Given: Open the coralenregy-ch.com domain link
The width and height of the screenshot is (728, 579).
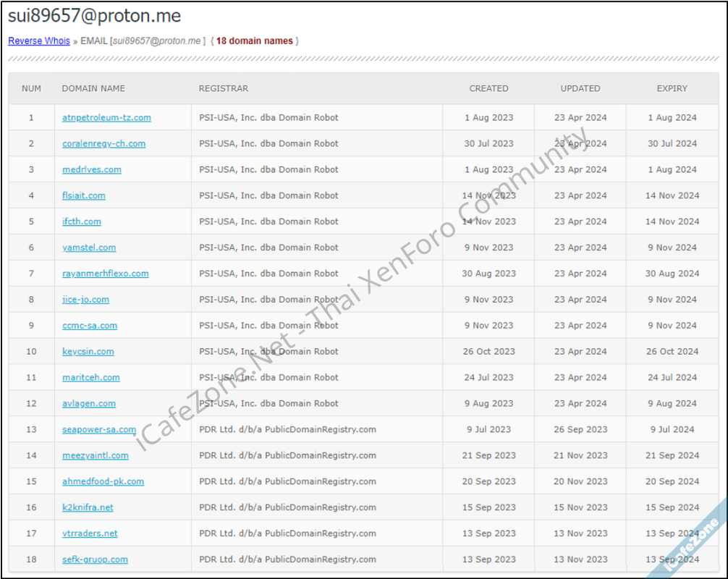Looking at the screenshot, I should pos(103,143).
